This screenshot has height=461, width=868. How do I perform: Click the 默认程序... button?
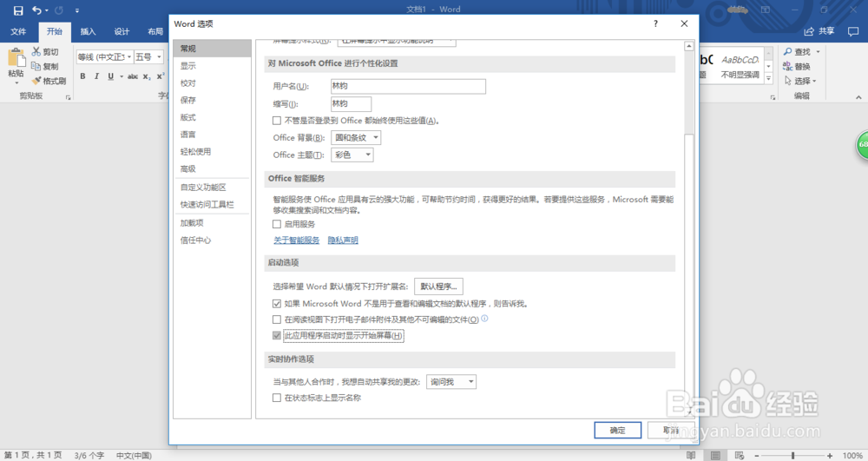click(x=438, y=286)
